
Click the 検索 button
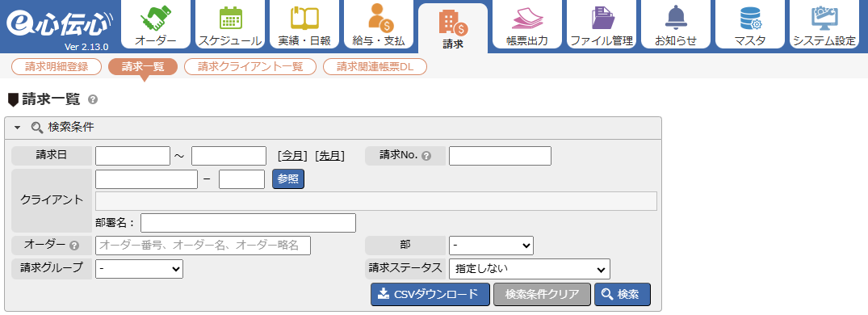[623, 295]
